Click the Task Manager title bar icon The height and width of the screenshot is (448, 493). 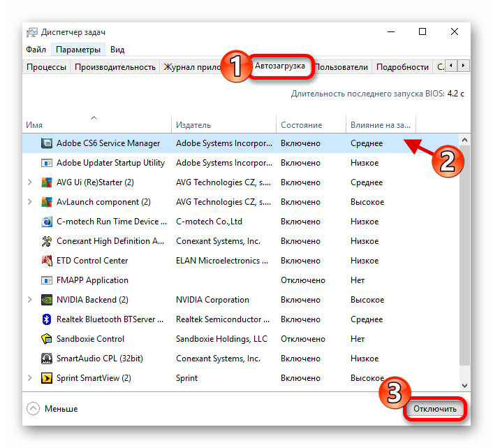tap(31, 32)
